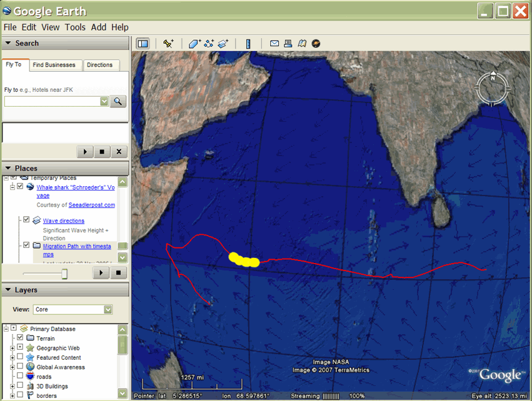Select the Measure ruler tool
532x401 pixels.
click(248, 43)
